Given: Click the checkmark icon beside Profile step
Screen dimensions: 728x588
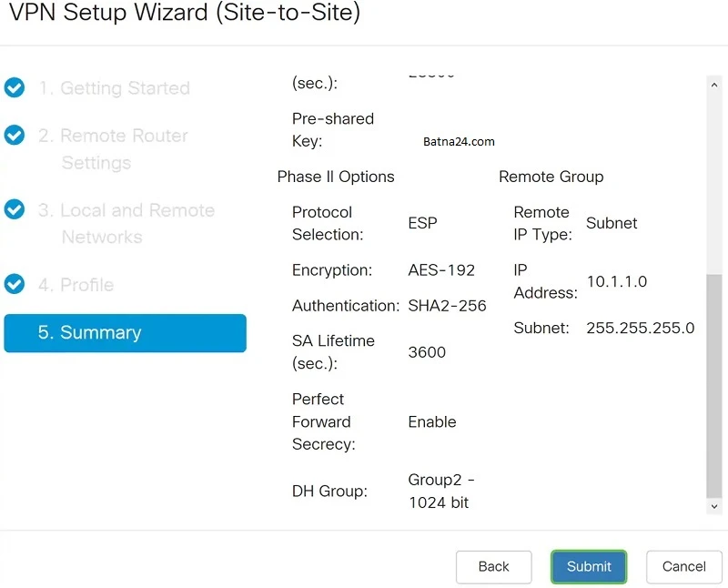Looking at the screenshot, I should pos(15,285).
